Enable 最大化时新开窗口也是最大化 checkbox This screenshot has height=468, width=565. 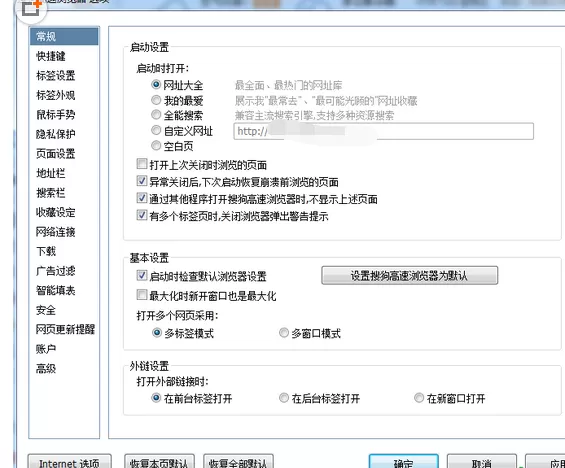tap(142, 295)
